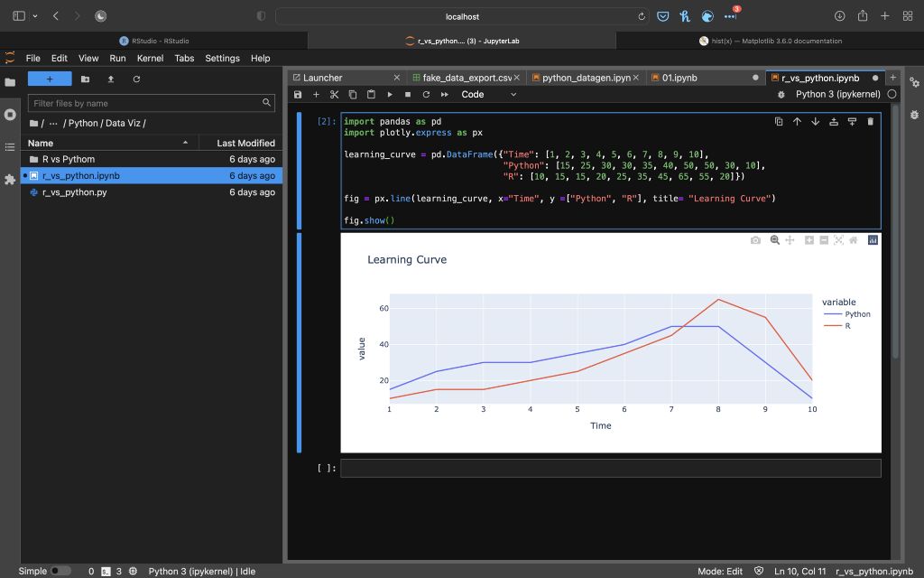Insert a cell below with the toolbar plus
Image resolution: width=924 pixels, height=578 pixels.
(316, 94)
